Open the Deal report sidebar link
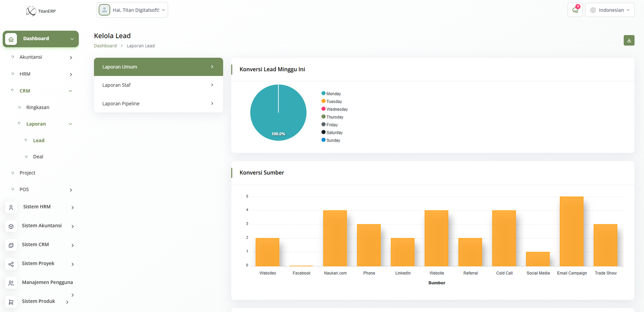This screenshot has width=644, height=312. click(x=38, y=157)
